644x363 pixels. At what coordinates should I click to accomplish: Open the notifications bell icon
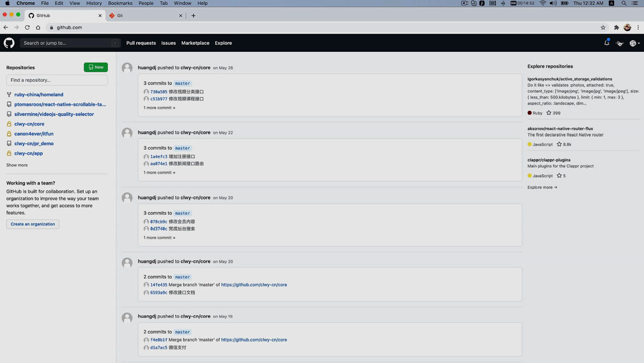(x=606, y=43)
